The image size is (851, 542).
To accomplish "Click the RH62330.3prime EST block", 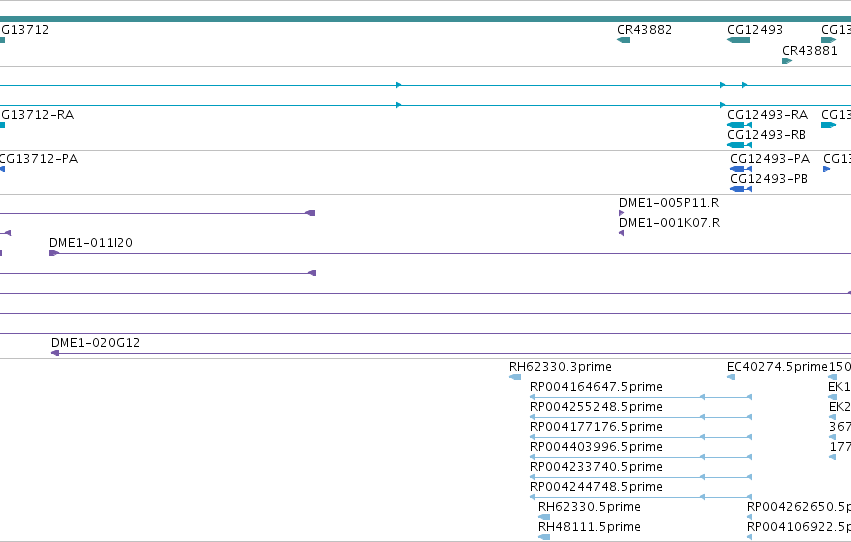I will [x=515, y=377].
